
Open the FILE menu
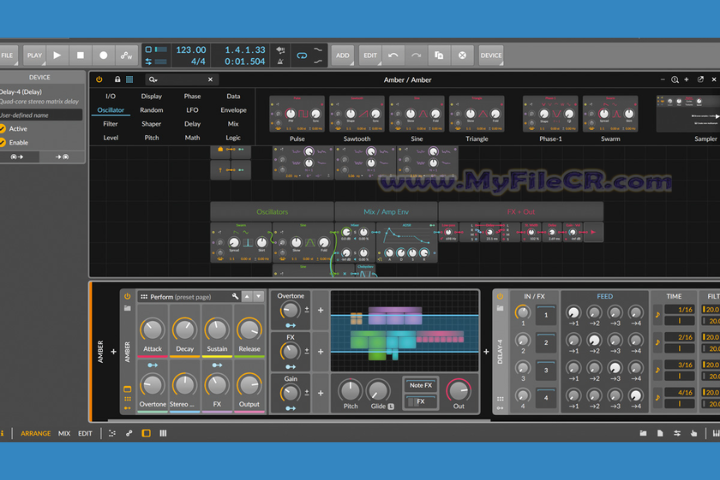pos(8,55)
